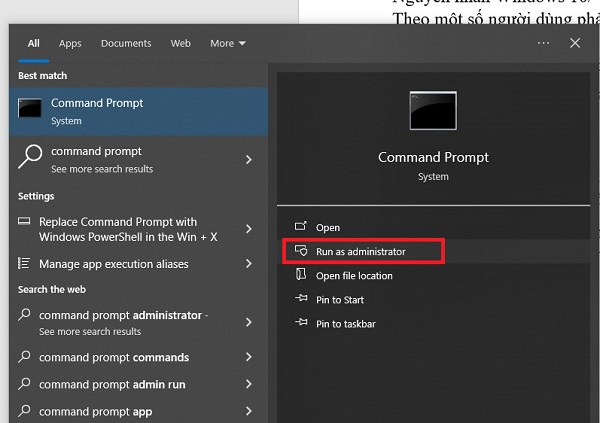Image resolution: width=600 pixels, height=423 pixels.
Task: Choose Pin to Start
Action: point(434,300)
